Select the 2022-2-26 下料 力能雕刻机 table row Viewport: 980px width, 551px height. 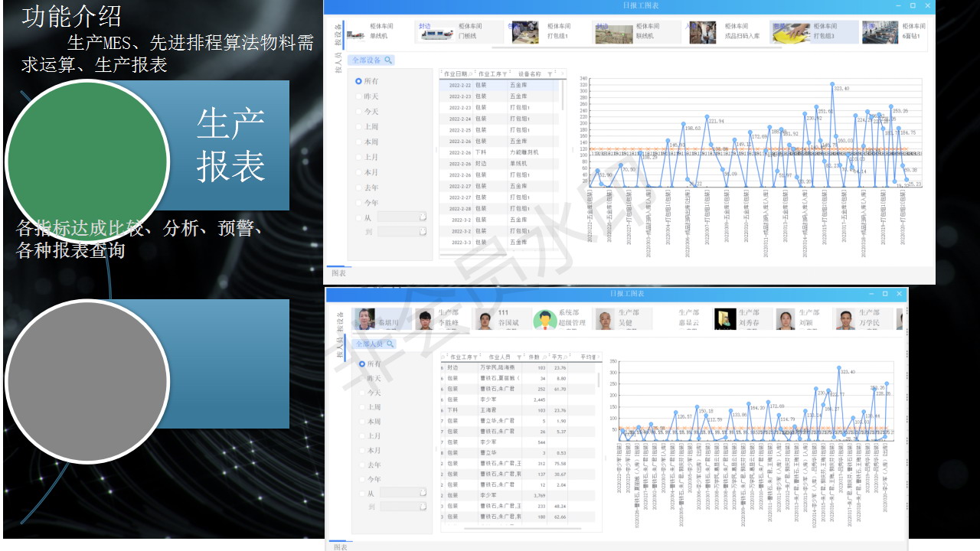click(x=498, y=152)
